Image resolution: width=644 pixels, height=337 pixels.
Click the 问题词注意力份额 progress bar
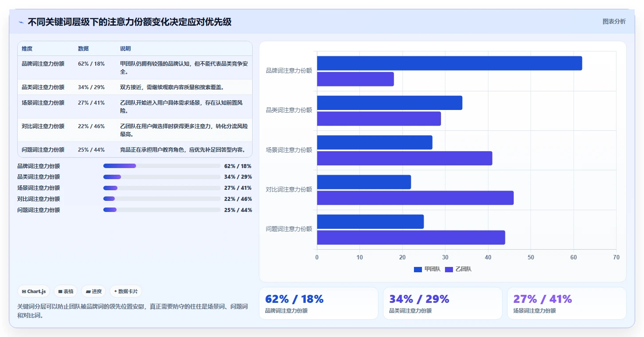pos(162,210)
